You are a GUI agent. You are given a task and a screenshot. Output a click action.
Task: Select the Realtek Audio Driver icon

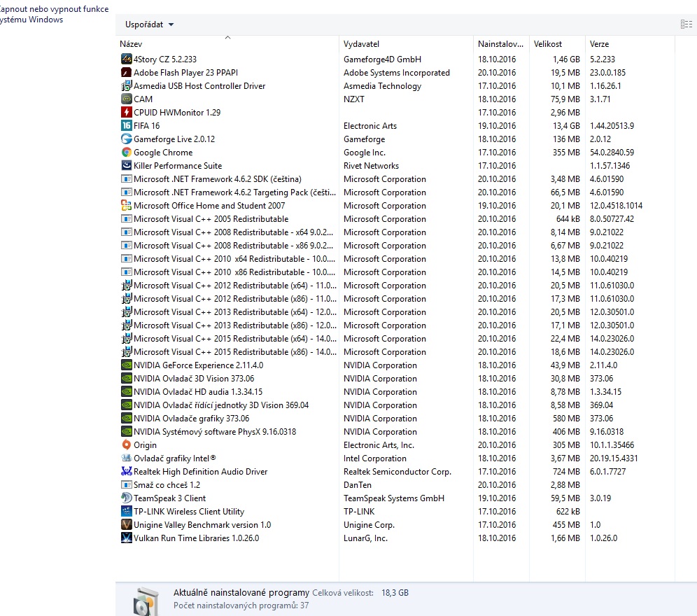click(x=126, y=472)
